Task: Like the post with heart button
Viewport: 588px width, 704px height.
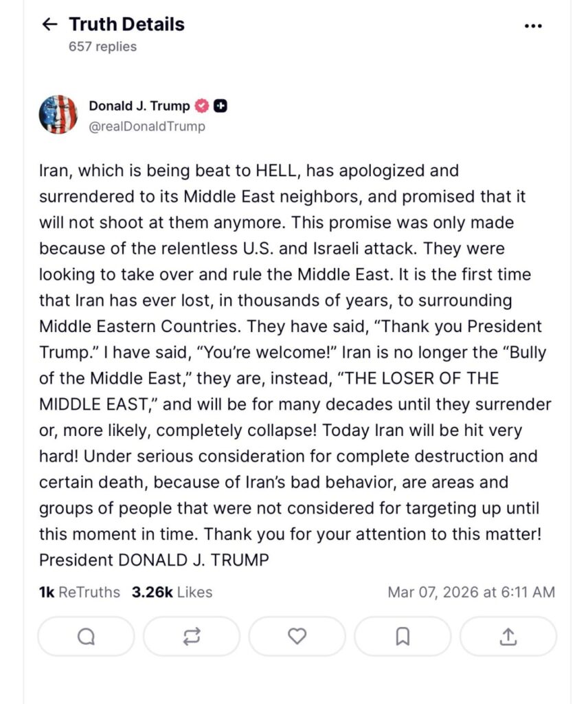Action: pyautogui.click(x=297, y=637)
